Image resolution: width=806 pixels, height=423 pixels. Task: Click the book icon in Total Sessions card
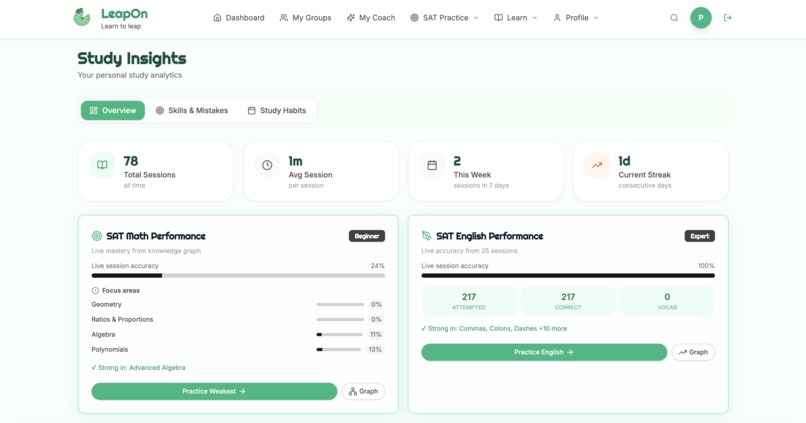point(102,165)
